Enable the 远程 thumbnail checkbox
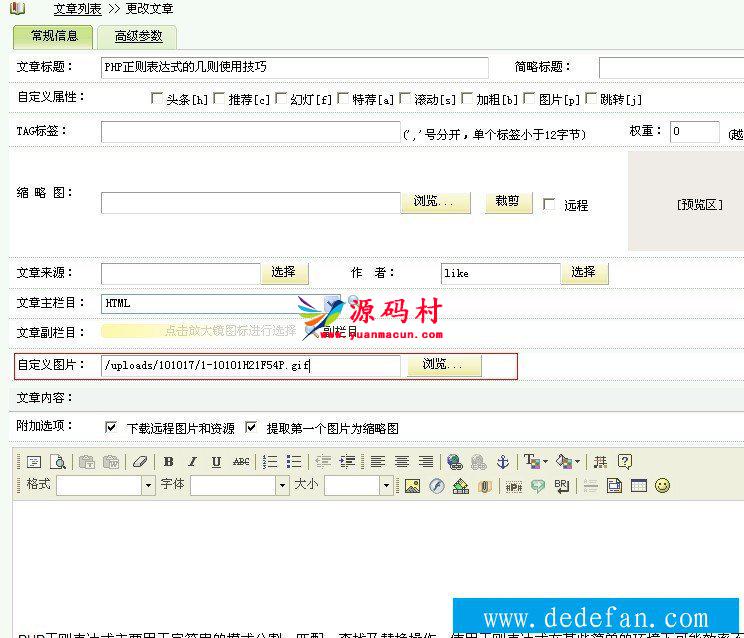The height and width of the screenshot is (638, 744). tap(549, 204)
